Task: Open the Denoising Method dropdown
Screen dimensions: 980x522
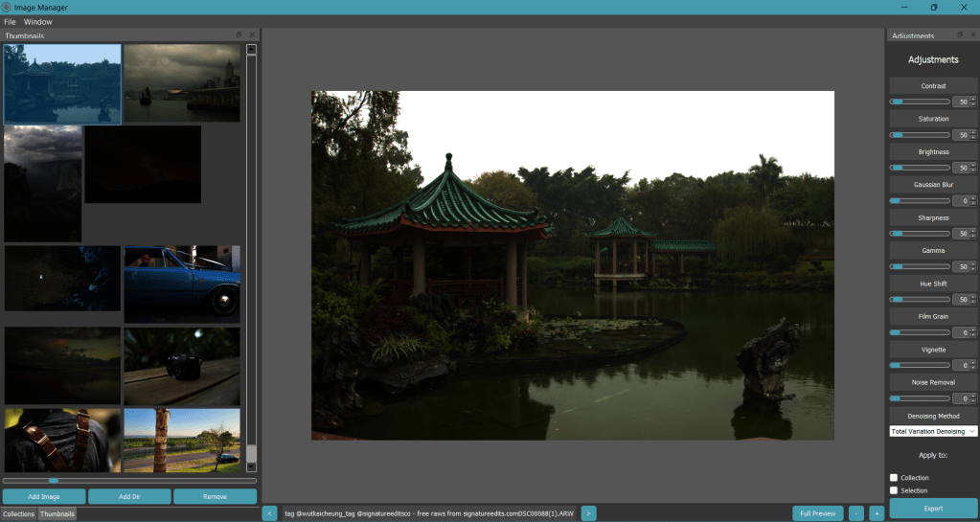Action: [933, 432]
